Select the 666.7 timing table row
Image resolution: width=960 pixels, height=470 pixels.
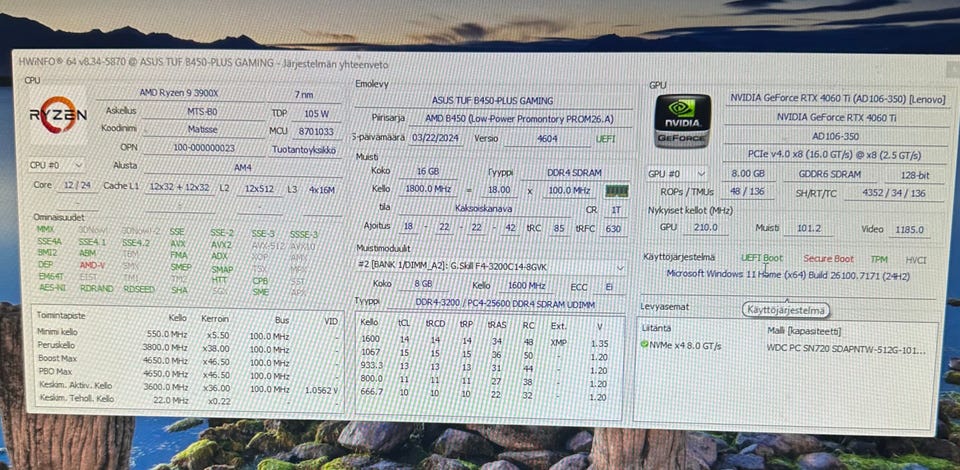tap(489, 393)
